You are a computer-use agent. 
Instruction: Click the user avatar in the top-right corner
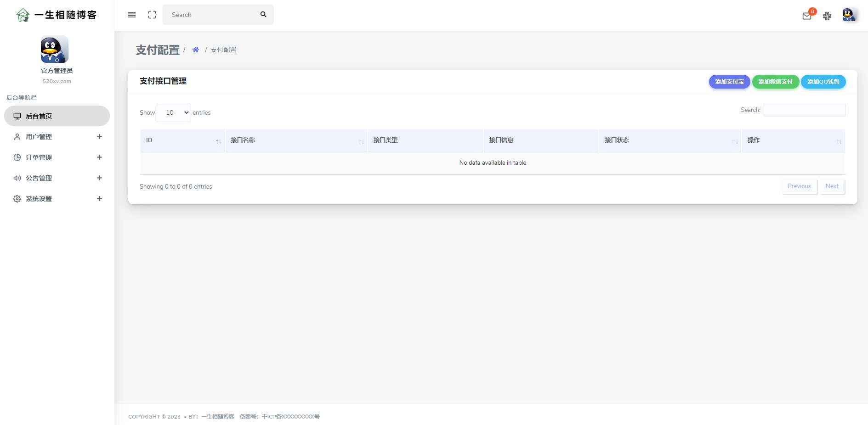coord(849,15)
